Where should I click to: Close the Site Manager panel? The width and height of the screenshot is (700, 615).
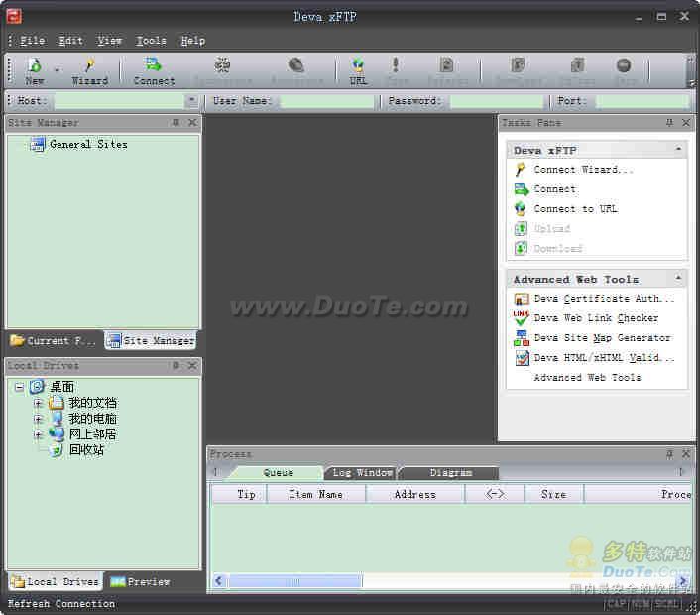click(192, 122)
